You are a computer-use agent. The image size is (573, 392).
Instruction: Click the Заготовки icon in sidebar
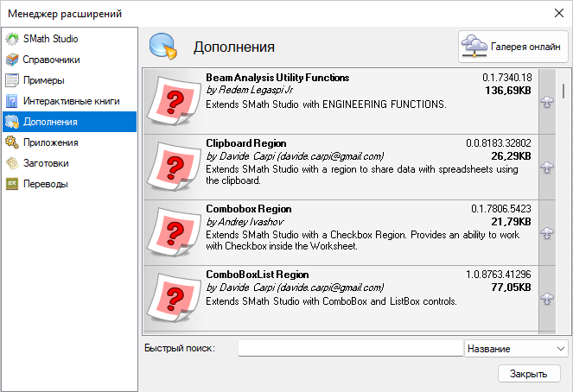pos(12,163)
